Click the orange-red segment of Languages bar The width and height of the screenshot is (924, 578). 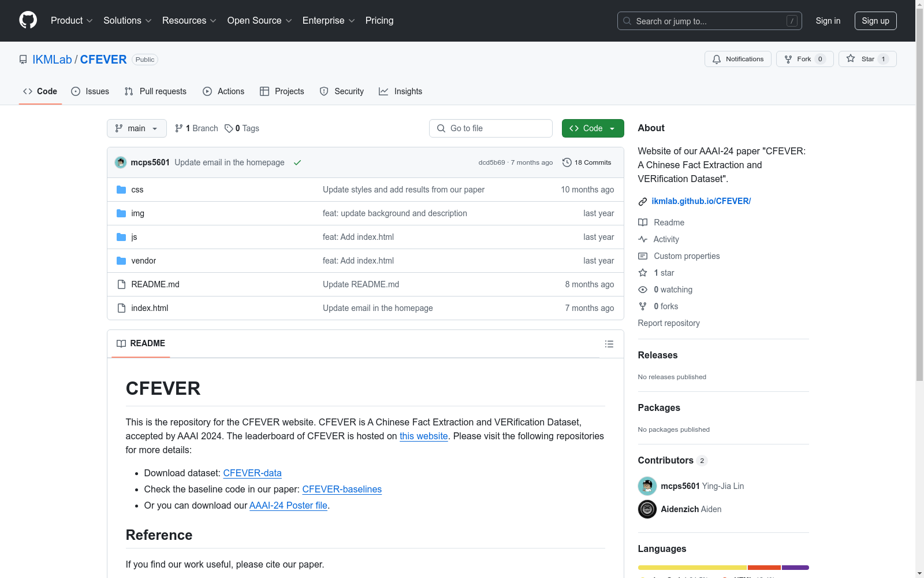point(764,568)
